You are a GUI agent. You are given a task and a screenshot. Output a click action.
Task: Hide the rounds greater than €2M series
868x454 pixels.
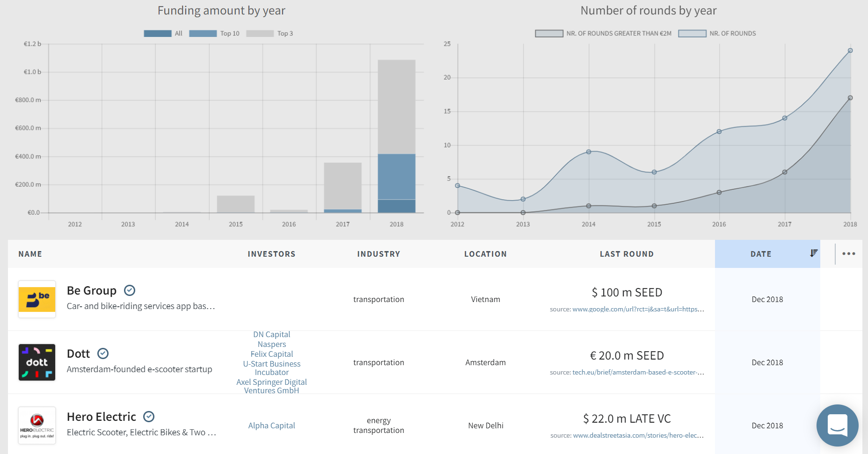point(603,34)
